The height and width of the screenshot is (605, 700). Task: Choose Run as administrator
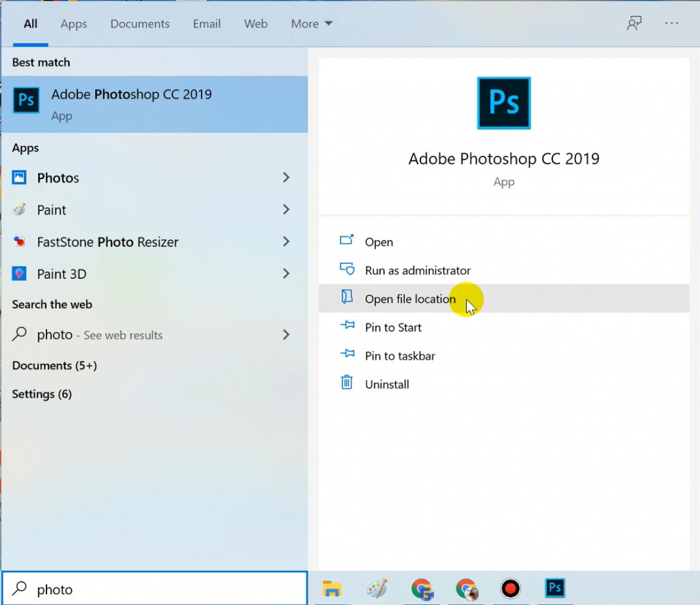[x=417, y=271]
